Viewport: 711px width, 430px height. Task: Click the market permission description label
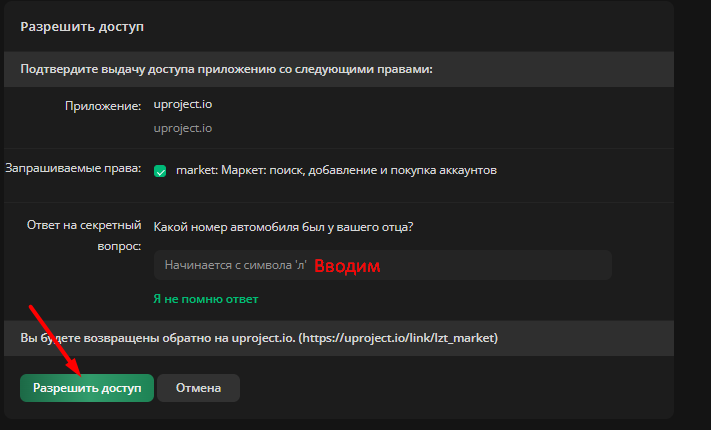pyautogui.click(x=336, y=170)
